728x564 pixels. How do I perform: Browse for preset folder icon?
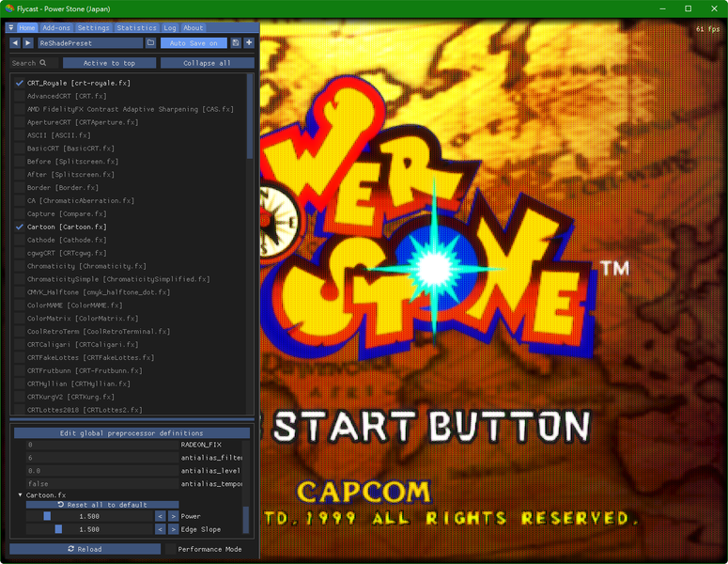click(x=150, y=42)
